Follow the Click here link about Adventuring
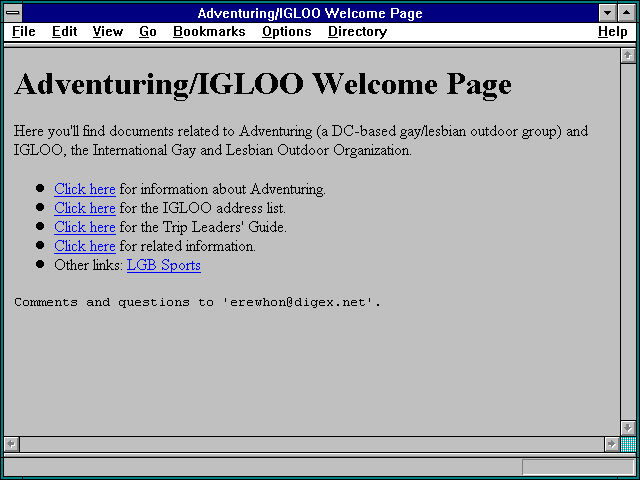The image size is (640, 480). (x=85, y=189)
